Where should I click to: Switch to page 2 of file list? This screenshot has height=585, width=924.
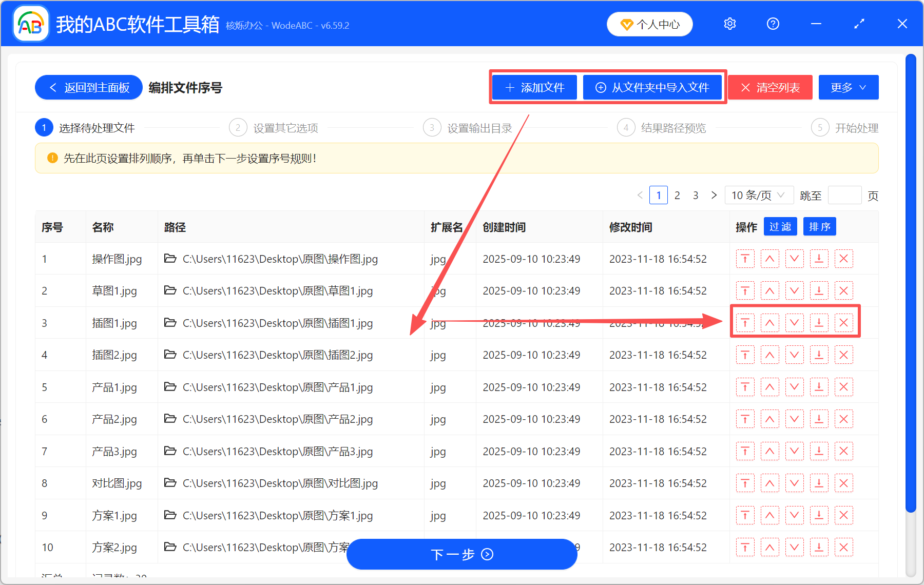click(x=677, y=196)
